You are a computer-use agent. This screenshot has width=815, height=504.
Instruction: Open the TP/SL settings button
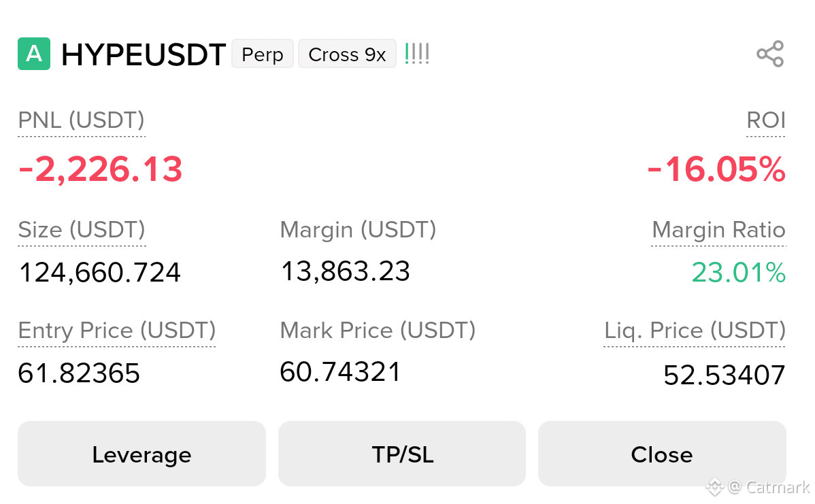click(402, 454)
